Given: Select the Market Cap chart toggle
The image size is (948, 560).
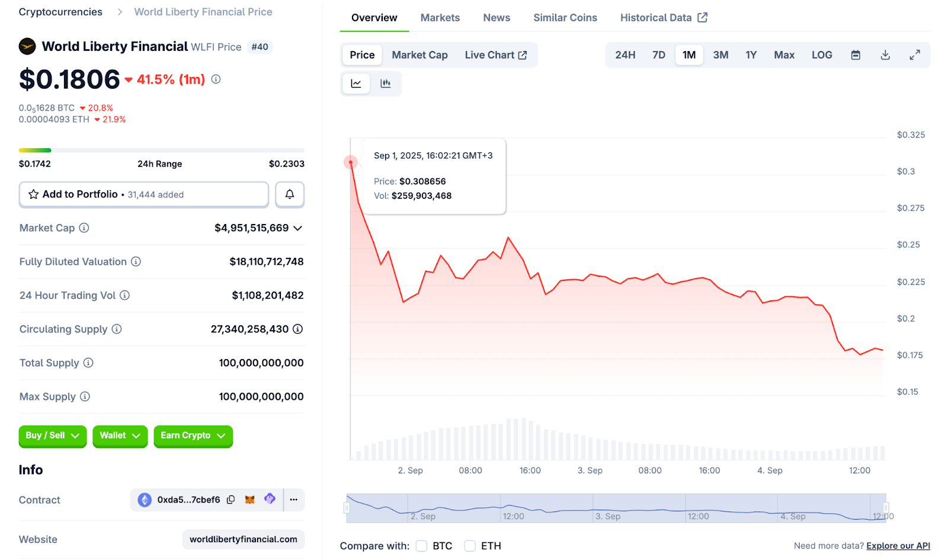Looking at the screenshot, I should (419, 55).
